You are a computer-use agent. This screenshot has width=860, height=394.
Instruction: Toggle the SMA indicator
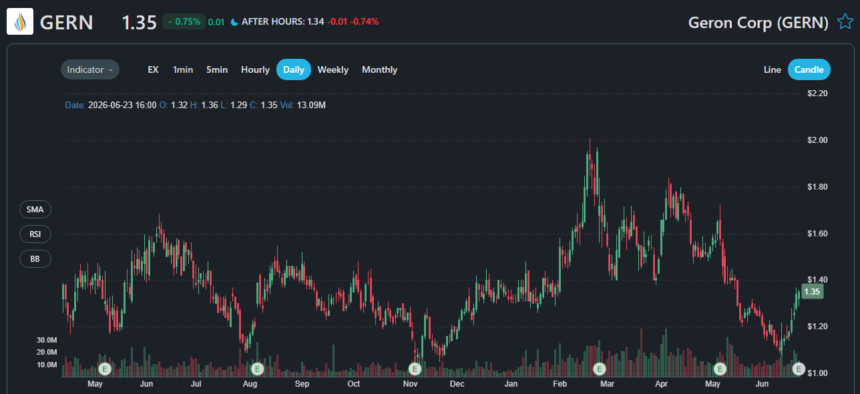pos(35,209)
